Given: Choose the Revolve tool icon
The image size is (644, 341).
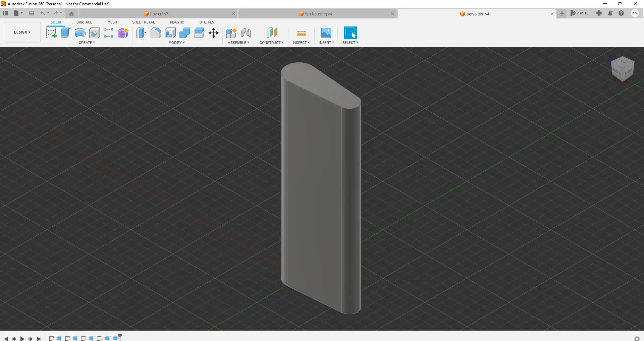Looking at the screenshot, I should coord(80,33).
